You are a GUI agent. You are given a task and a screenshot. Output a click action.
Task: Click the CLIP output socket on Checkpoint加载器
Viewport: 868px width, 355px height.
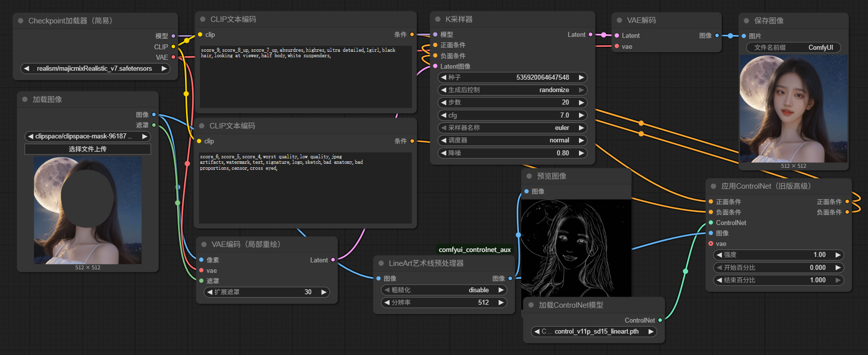(x=173, y=47)
